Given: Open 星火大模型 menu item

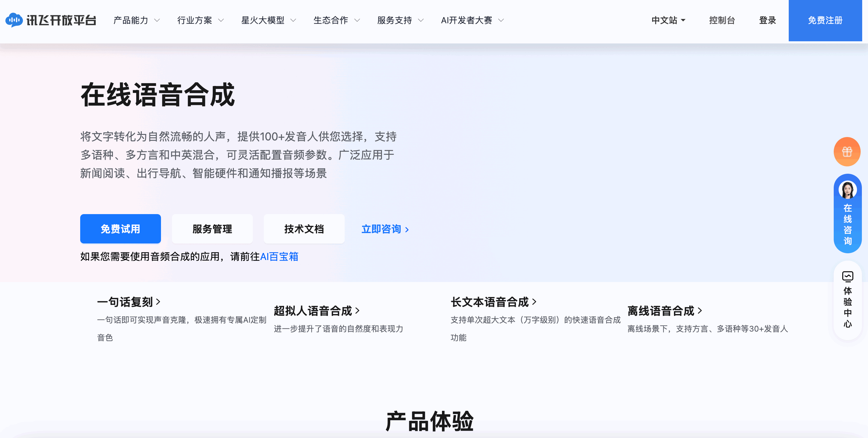Looking at the screenshot, I should 263,20.
